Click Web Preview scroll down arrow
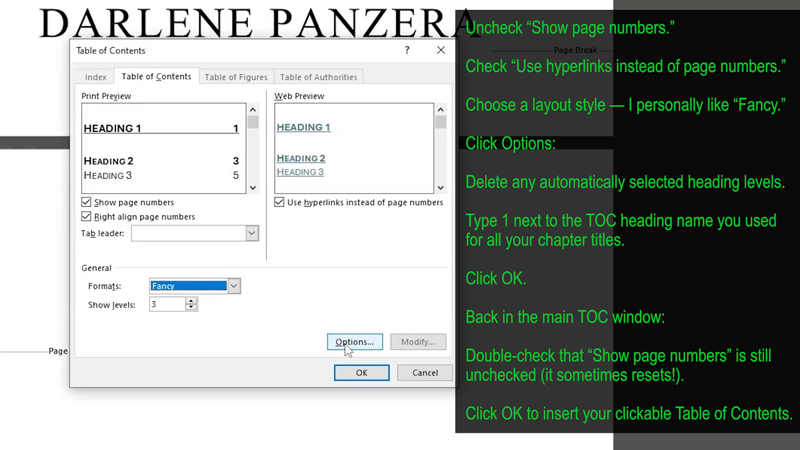 [x=441, y=188]
